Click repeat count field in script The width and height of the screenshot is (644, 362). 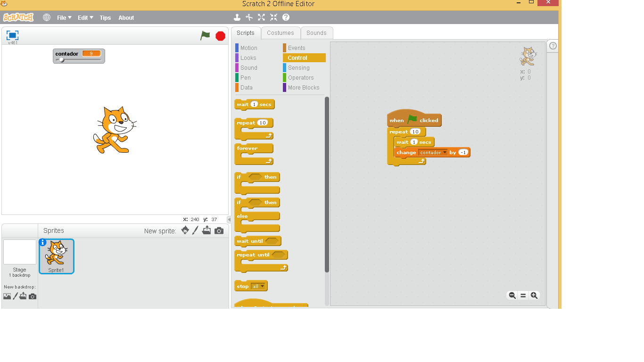[x=415, y=132]
